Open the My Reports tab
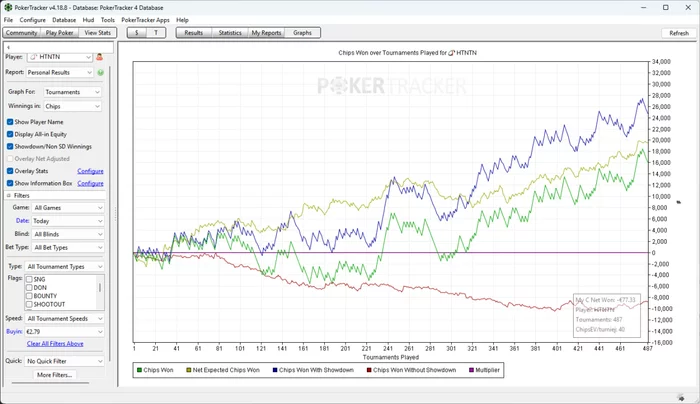 [x=266, y=33]
